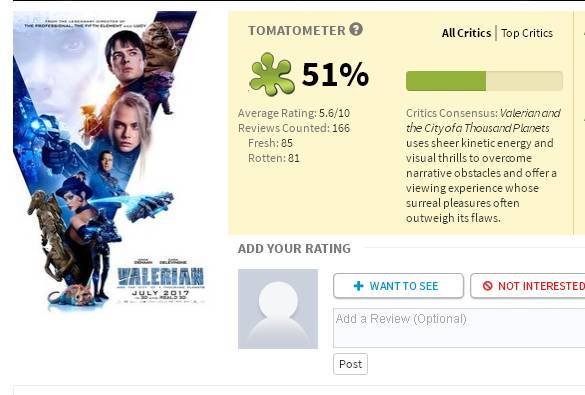The height and width of the screenshot is (395, 585).
Task: Click the blue plus icon on Want to See
Action: point(359,286)
